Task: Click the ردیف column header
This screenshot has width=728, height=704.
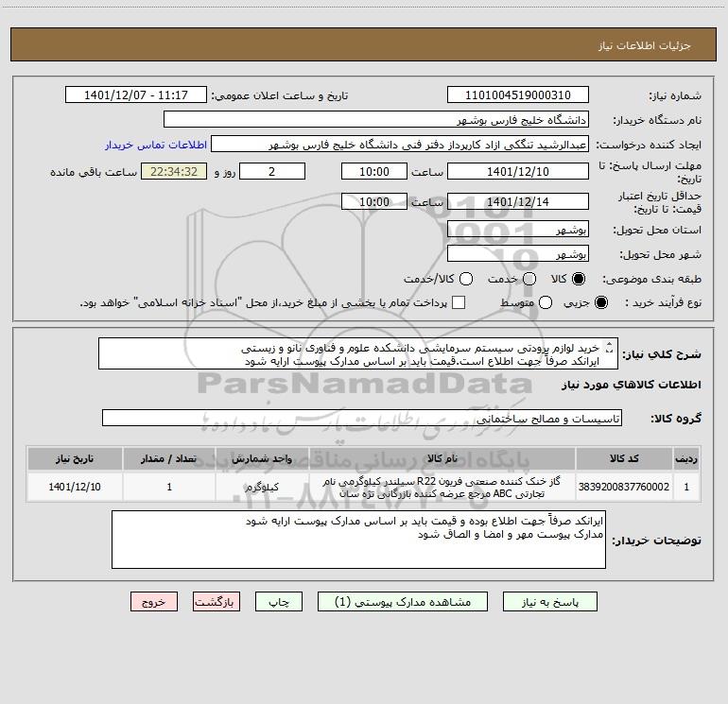Action: [686, 458]
